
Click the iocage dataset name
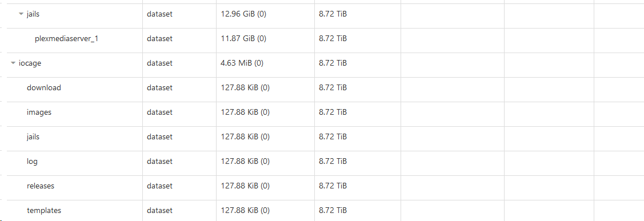(30, 63)
